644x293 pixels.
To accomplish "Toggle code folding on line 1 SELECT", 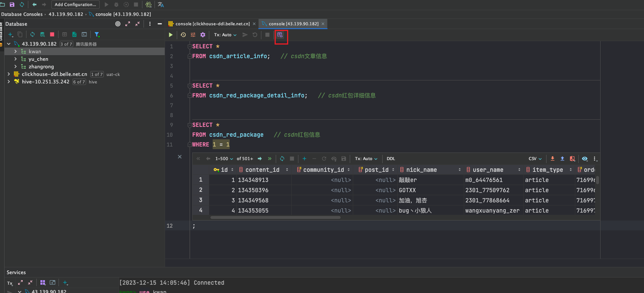I will pos(190,46).
